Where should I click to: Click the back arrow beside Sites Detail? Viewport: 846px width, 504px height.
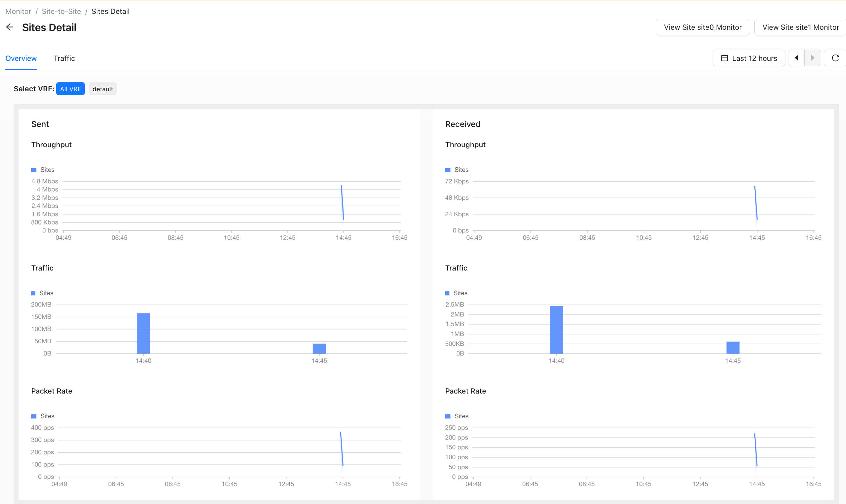point(10,27)
